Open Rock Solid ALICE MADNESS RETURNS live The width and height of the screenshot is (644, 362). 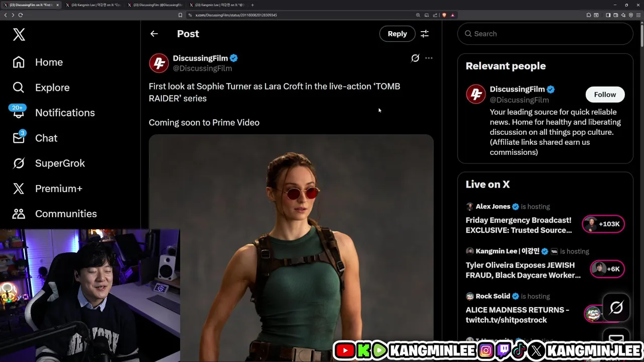(517, 315)
